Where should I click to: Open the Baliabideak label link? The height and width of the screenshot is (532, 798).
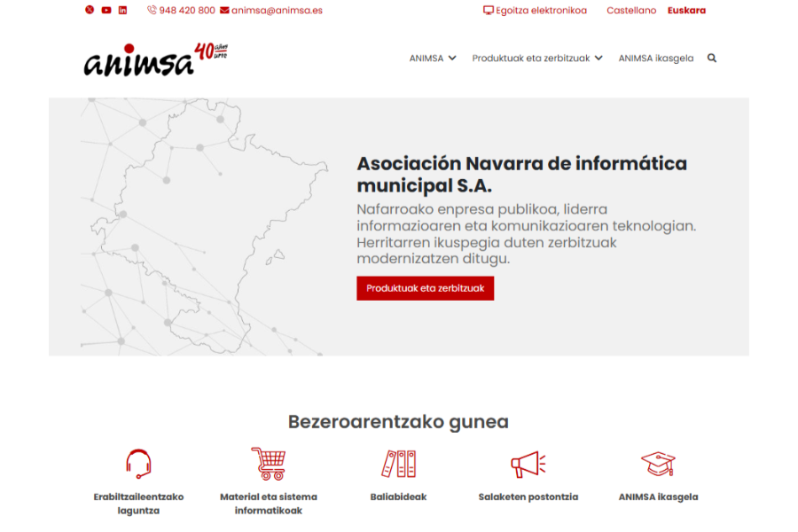pos(398,497)
